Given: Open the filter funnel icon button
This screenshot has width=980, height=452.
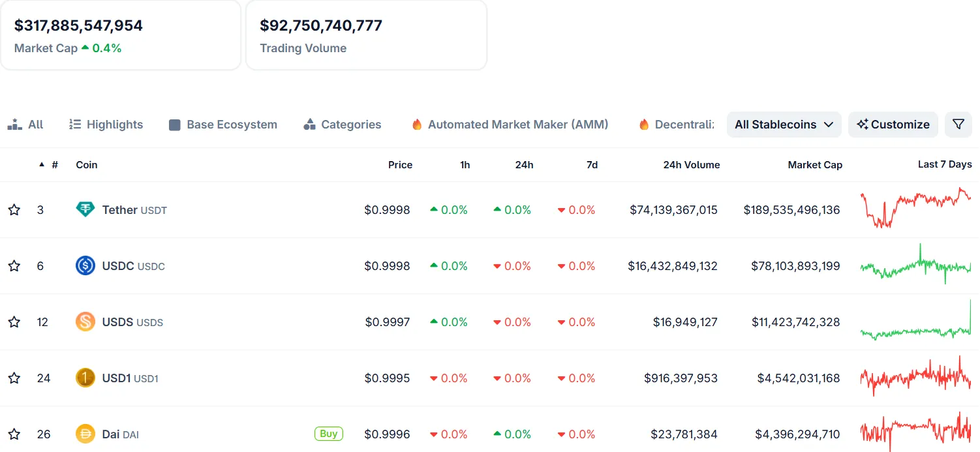Looking at the screenshot, I should point(958,125).
